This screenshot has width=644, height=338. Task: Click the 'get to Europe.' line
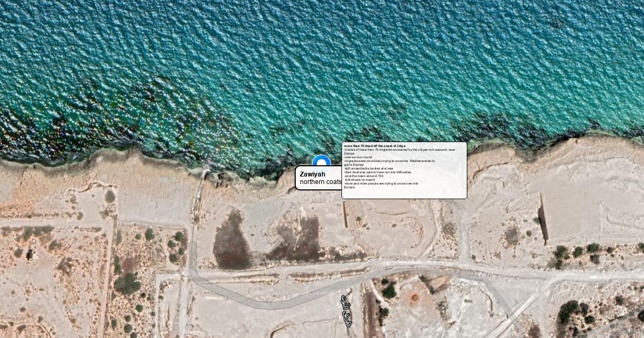pos(354,165)
